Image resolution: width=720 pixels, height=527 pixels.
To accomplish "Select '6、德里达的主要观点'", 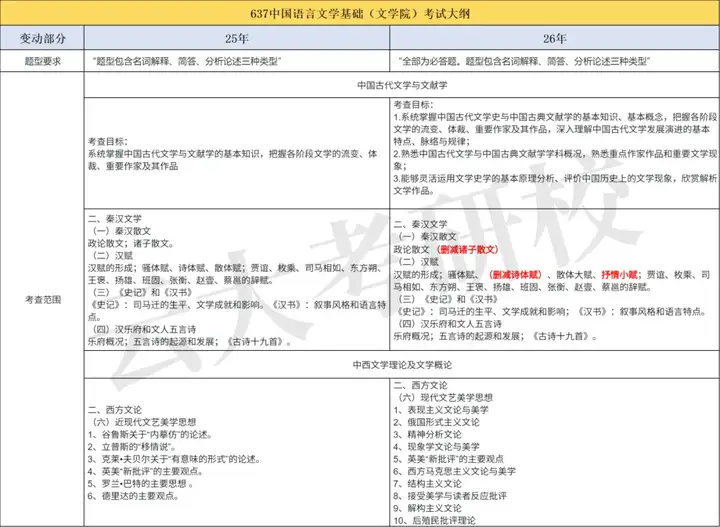I will coord(133,496).
